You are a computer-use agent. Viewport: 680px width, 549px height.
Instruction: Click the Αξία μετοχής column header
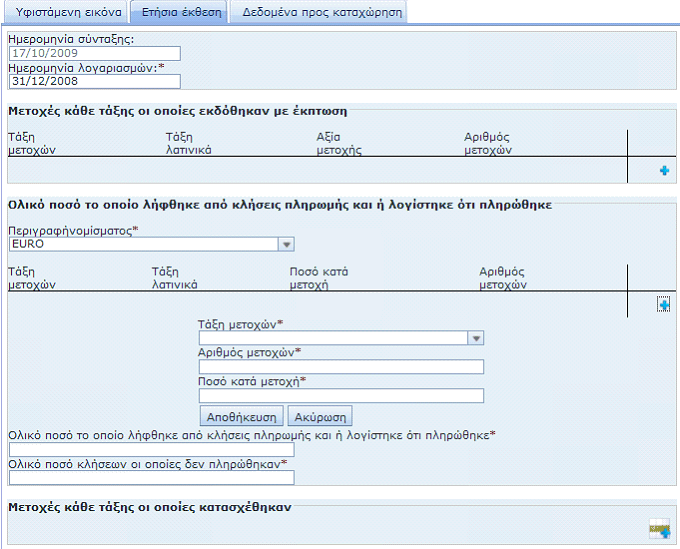pyautogui.click(x=339, y=144)
